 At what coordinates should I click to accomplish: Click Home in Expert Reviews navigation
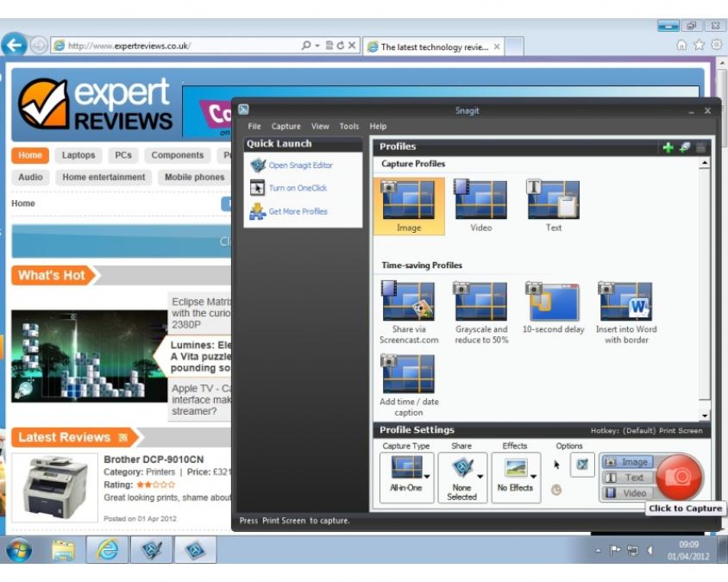(30, 155)
